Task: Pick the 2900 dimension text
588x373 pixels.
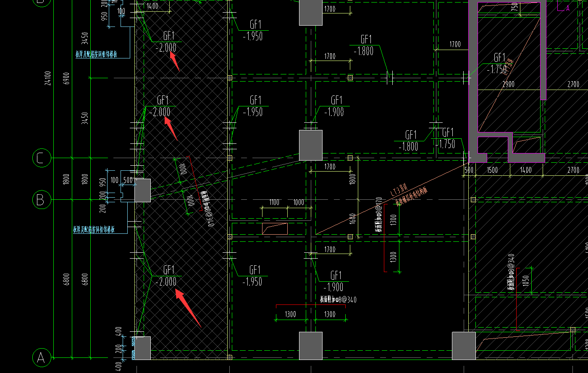Action: tap(508, 85)
